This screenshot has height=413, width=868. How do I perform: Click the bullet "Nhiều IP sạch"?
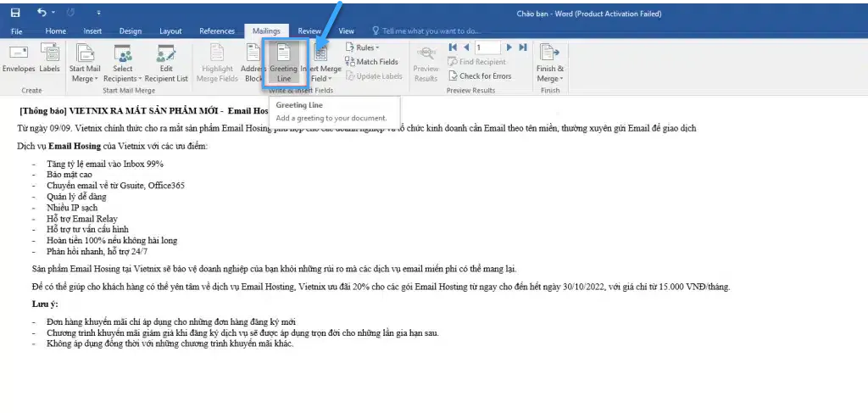[72, 208]
